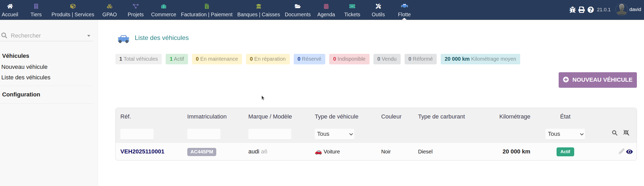Open the Accueil home menu
Image resolution: width=644 pixels, height=186 pixels.
[10, 10]
